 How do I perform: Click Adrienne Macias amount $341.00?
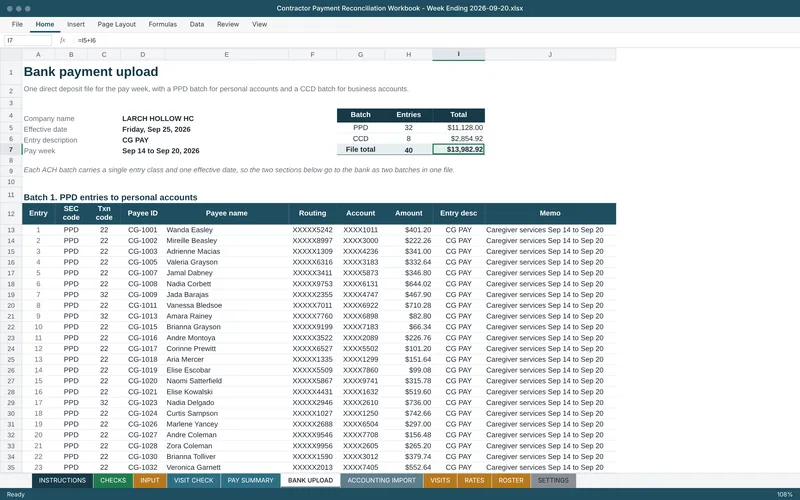418,252
